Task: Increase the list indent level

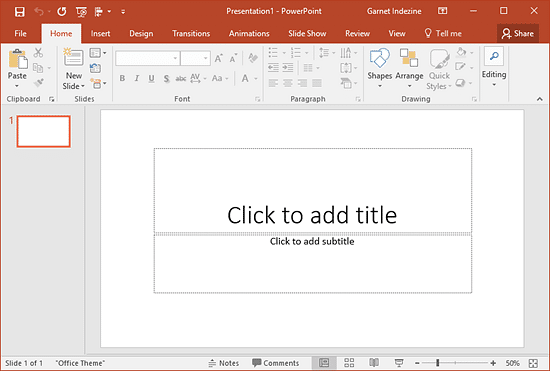Action: pyautogui.click(x=288, y=67)
